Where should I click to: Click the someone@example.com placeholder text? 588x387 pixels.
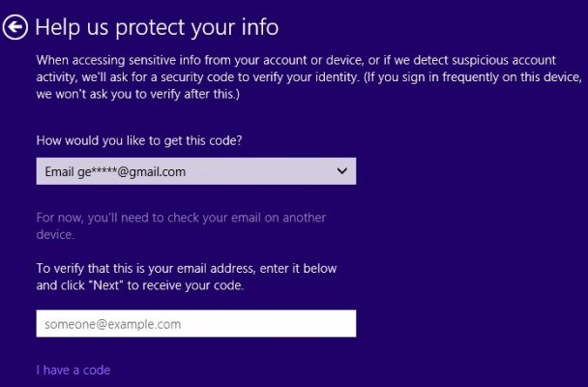pyautogui.click(x=112, y=324)
